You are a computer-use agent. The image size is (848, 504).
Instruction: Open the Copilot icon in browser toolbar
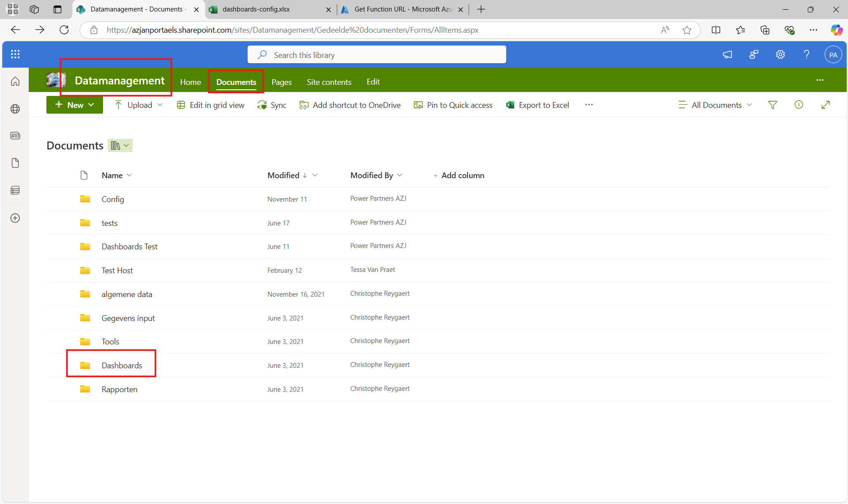836,30
